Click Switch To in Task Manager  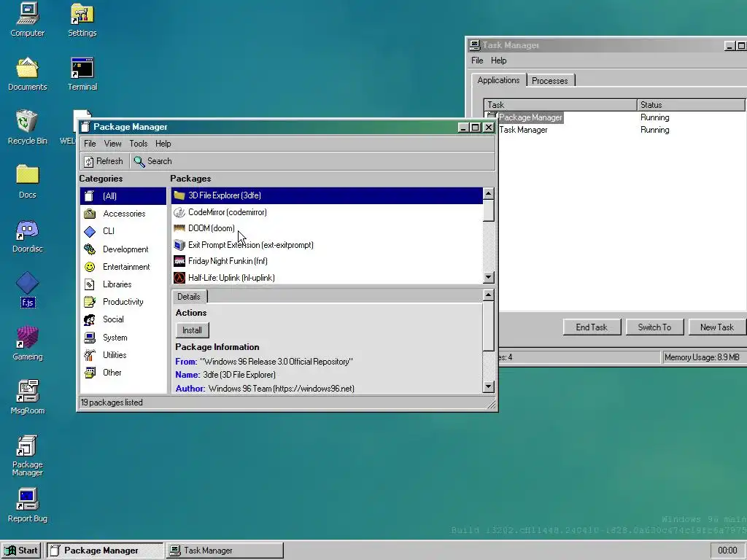[x=654, y=327]
